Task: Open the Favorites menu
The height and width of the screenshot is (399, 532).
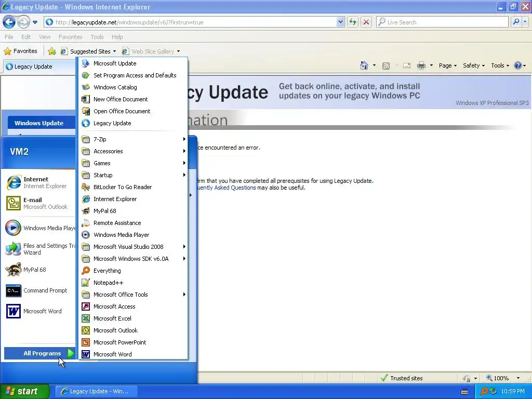Action: click(70, 37)
